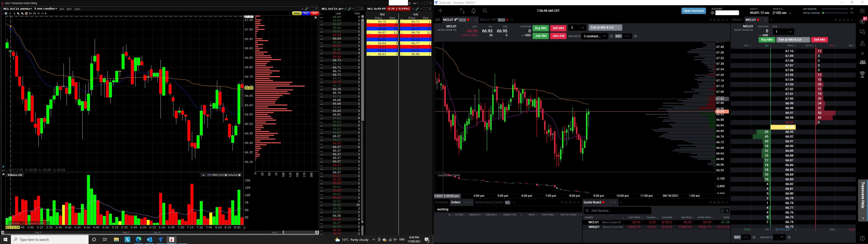Click the search magnifier icon in Tradovate header
Image resolution: width=868 pixels, height=244 pixels.
pos(485,11)
